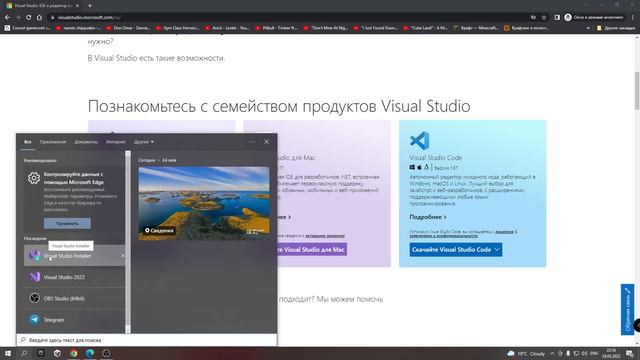Open the Обратная связь feedback tab

pyautogui.click(x=627, y=309)
